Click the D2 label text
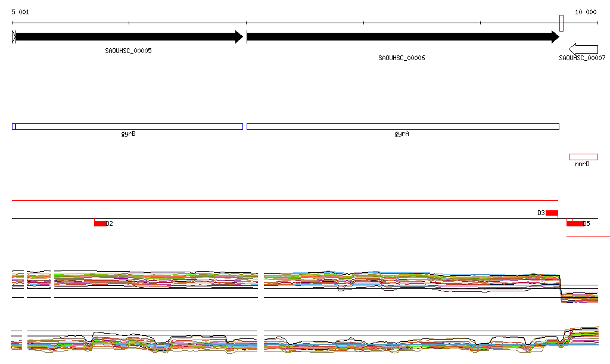The width and height of the screenshot is (610, 364). [x=110, y=223]
